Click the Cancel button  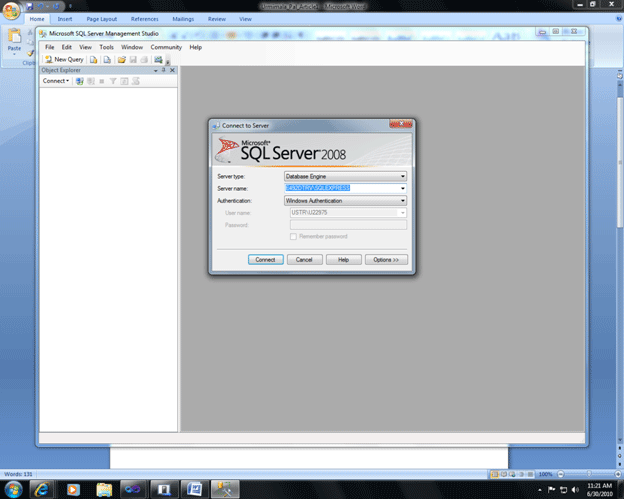click(304, 260)
